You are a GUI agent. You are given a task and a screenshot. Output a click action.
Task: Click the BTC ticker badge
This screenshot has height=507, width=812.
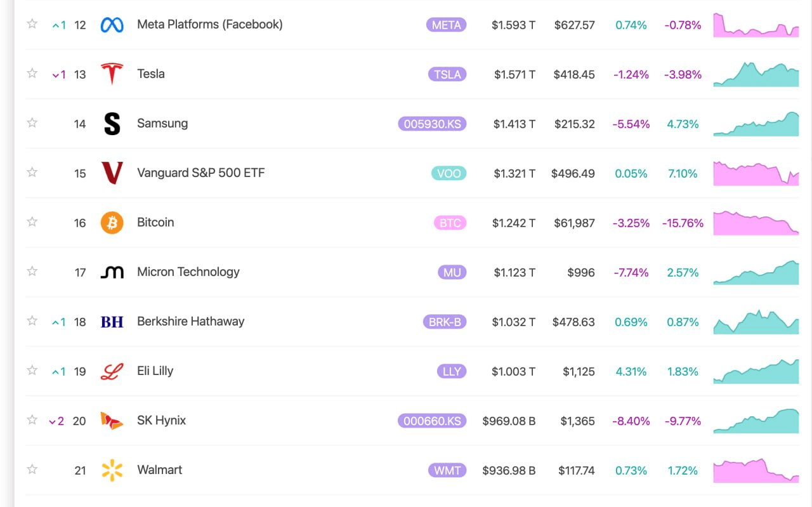[450, 223]
